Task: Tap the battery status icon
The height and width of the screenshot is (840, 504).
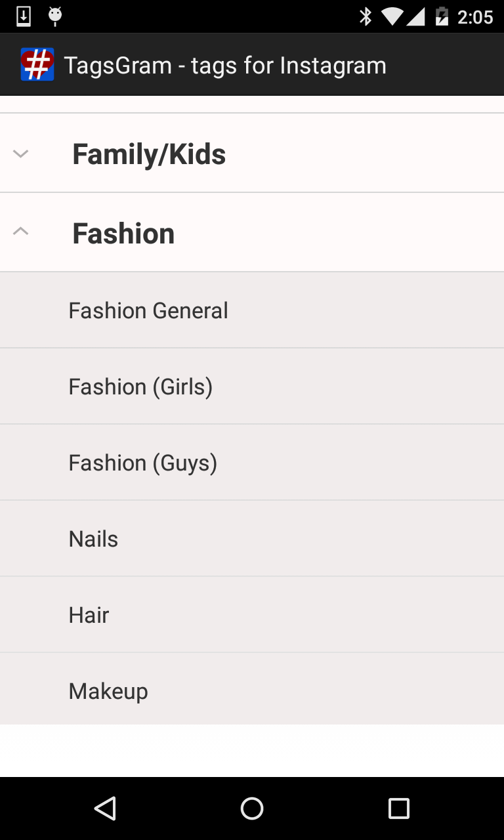Action: 442,16
